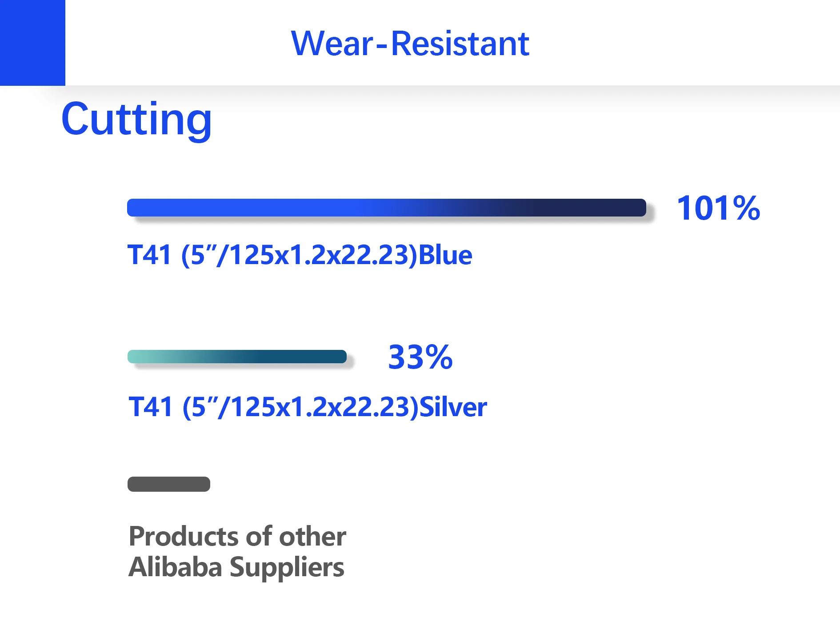The height and width of the screenshot is (630, 840).
Task: Click the solid blue square block
Action: (x=32, y=42)
